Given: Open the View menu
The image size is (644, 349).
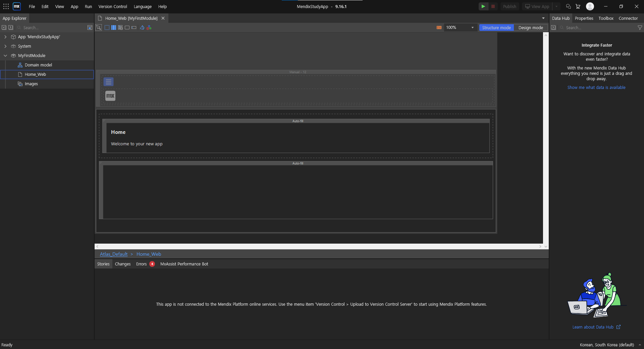Looking at the screenshot, I should (x=60, y=6).
